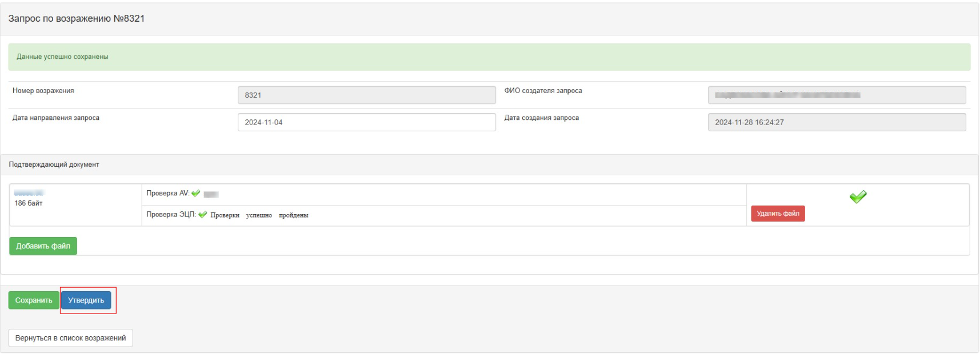The image size is (980, 354).
Task: Click the Дата направления запроса label
Action: pos(56,118)
